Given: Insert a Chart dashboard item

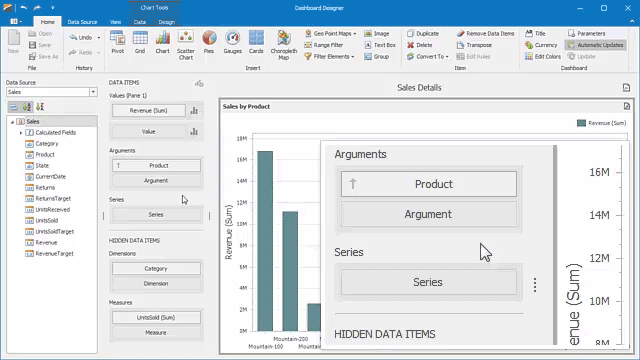Looking at the screenshot, I should (x=162, y=42).
